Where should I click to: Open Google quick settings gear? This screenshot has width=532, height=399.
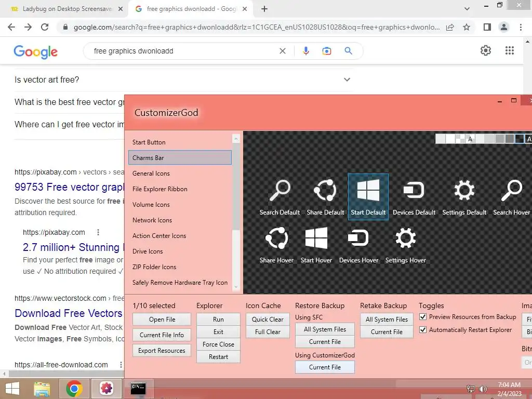tap(486, 50)
